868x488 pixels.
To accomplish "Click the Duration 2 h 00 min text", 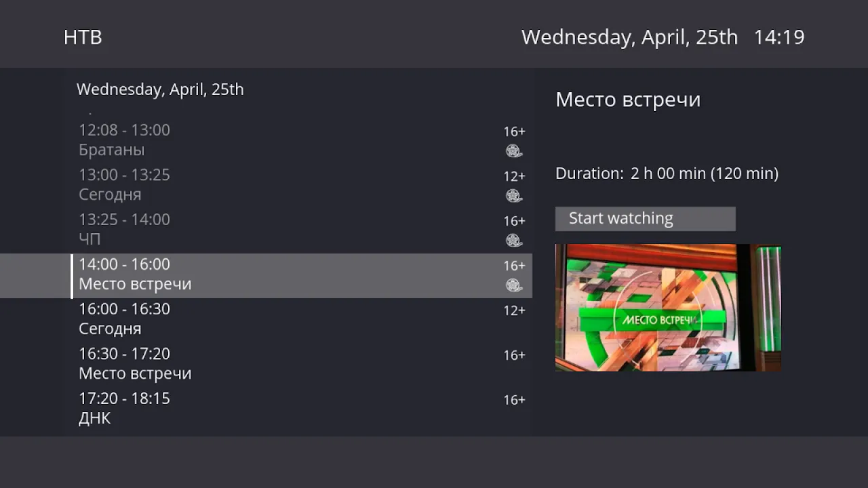I will tap(667, 174).
